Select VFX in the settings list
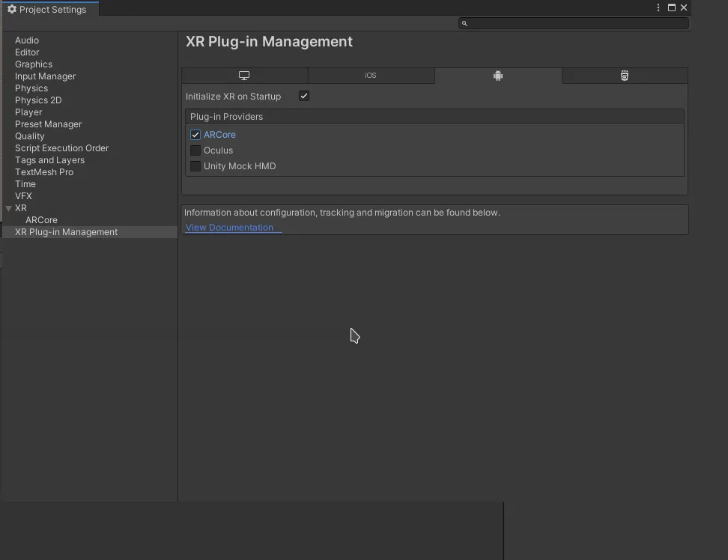 23,196
